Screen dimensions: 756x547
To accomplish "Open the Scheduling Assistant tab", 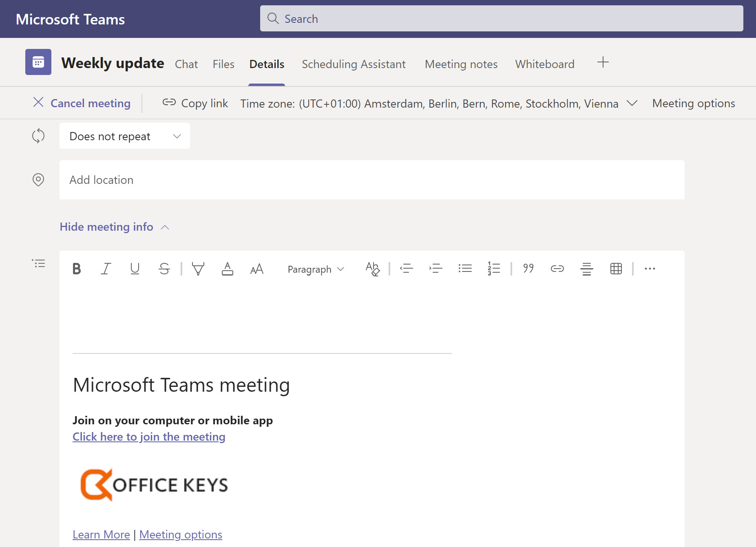I will click(354, 64).
